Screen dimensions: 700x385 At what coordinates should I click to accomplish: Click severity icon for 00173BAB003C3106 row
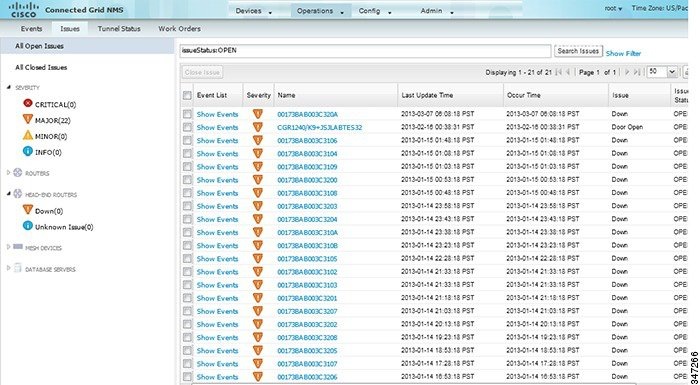pos(258,140)
